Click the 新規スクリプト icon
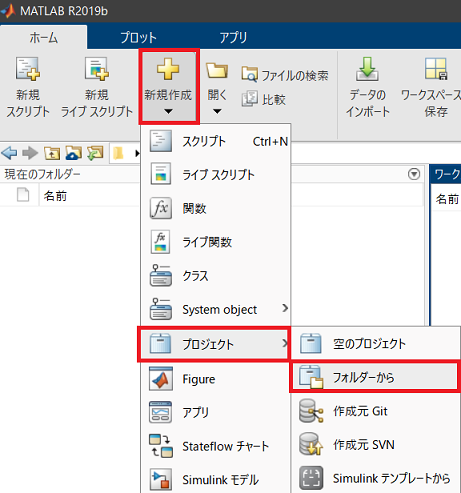The height and width of the screenshot is (493, 461). 28,69
